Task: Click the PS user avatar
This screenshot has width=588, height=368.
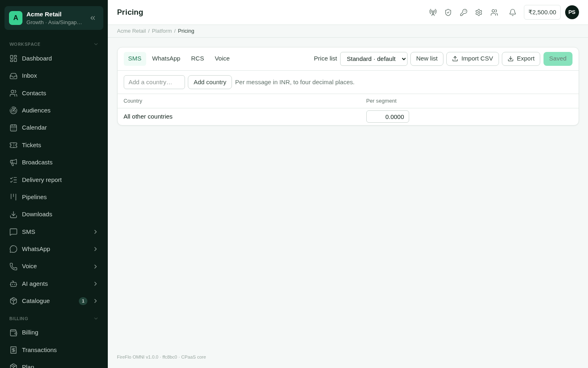Action: coord(572,12)
